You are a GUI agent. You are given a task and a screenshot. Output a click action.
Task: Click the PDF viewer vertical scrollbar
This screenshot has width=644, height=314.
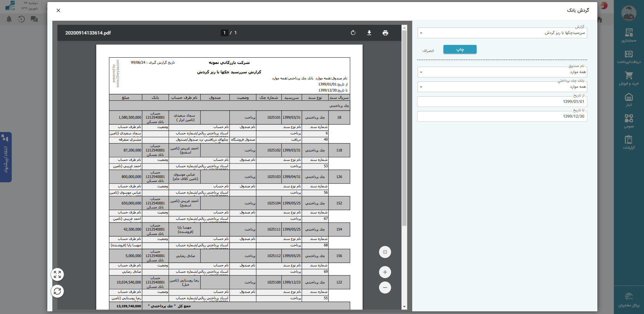[404, 127]
